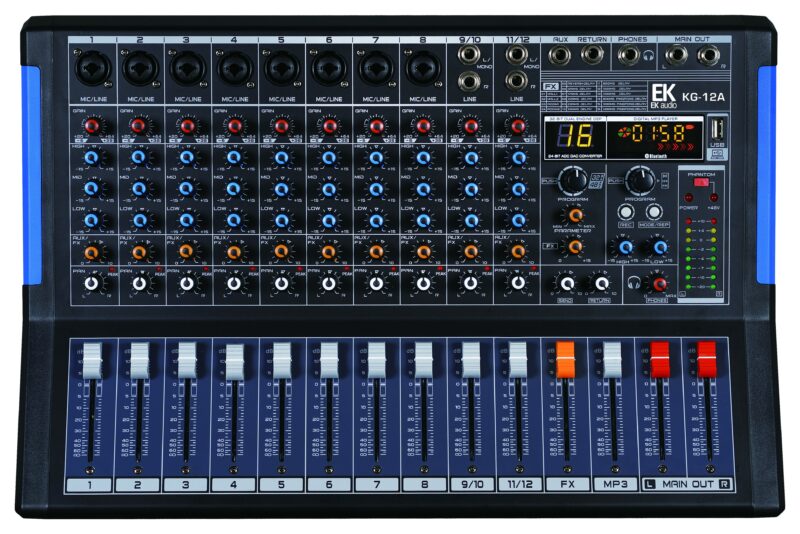Viewport: 800px width, 534px height.
Task: Click the master LOW EQ knob
Action: (x=659, y=247)
